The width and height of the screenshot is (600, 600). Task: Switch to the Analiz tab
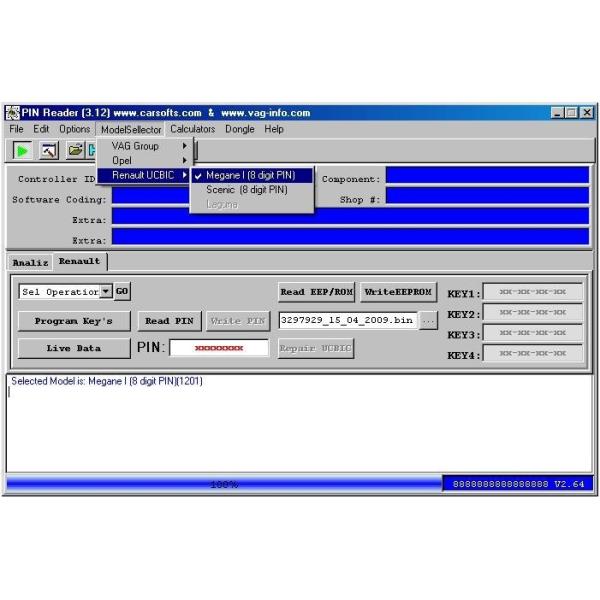29,262
